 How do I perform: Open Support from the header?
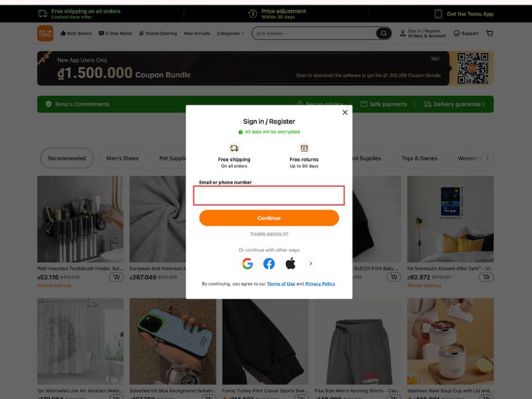(x=466, y=33)
